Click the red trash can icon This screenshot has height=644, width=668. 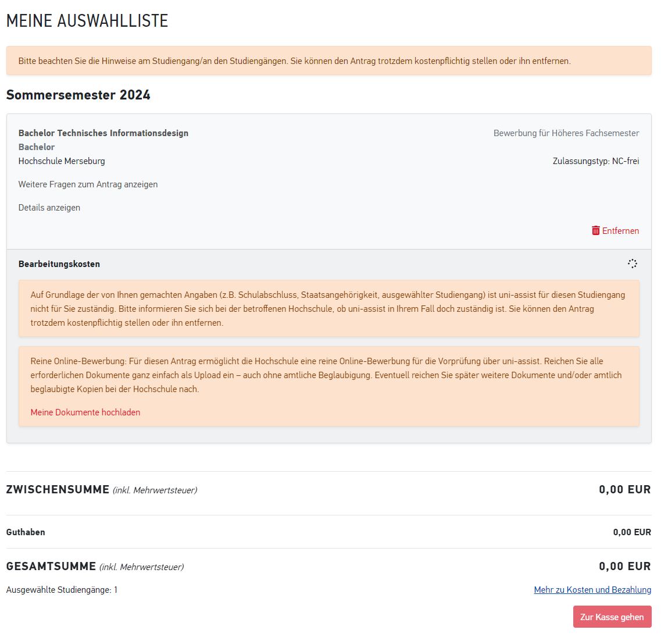click(595, 230)
